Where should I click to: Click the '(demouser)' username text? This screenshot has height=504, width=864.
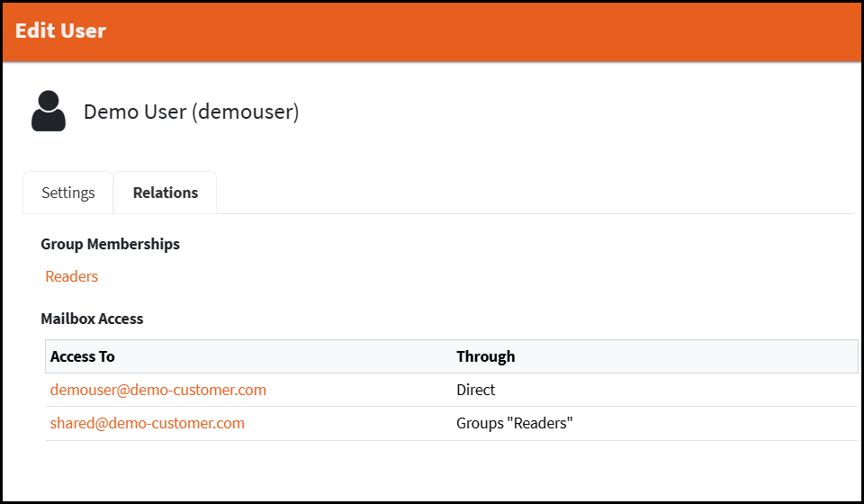[x=246, y=112]
